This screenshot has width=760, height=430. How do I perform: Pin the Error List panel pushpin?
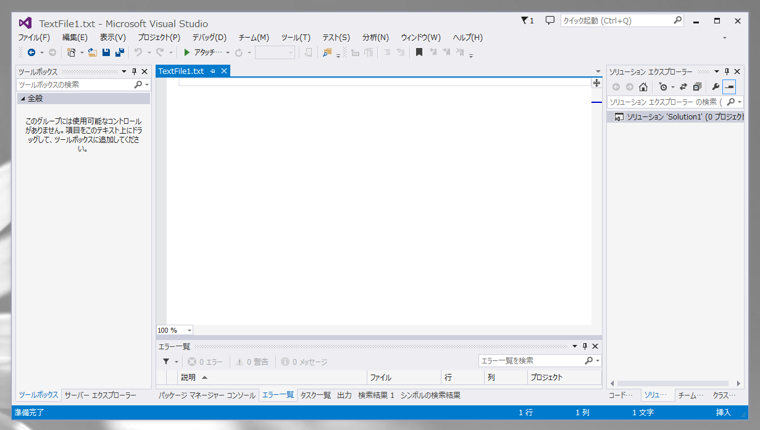pos(585,346)
